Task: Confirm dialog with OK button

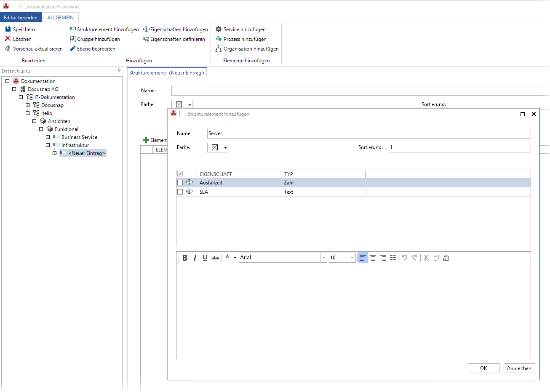Action: pyautogui.click(x=483, y=368)
